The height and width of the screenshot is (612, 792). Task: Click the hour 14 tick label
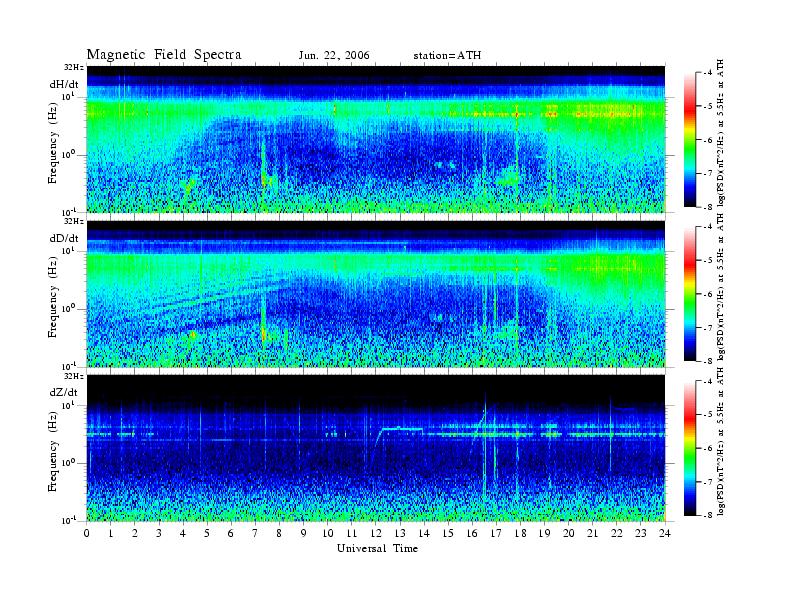tap(424, 534)
